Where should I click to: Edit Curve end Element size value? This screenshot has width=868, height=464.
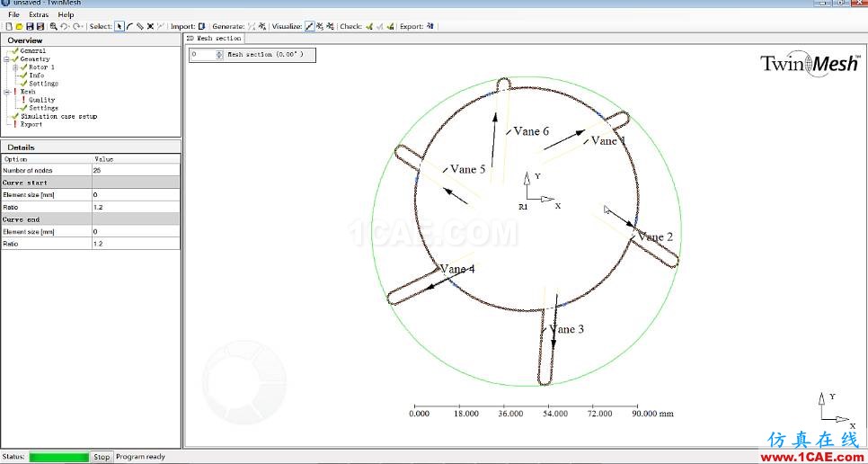[x=136, y=231]
